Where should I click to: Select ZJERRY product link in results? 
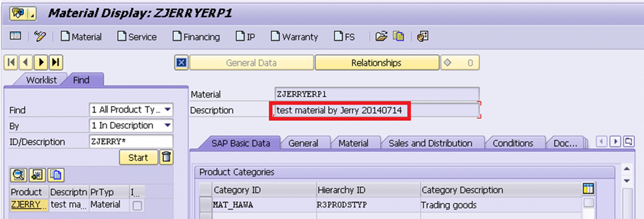point(29,204)
